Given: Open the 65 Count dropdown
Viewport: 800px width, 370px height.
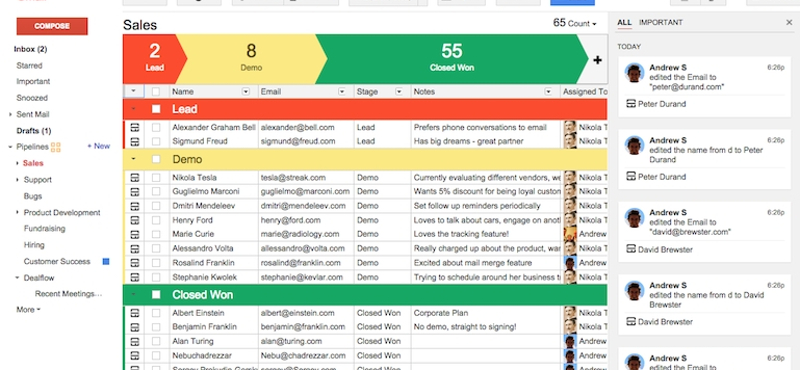Looking at the screenshot, I should (575, 23).
